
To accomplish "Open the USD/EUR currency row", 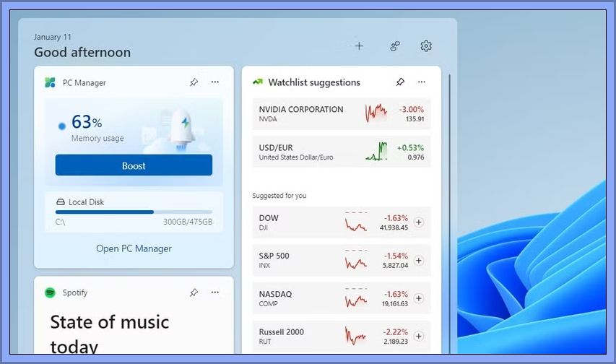I will [342, 152].
